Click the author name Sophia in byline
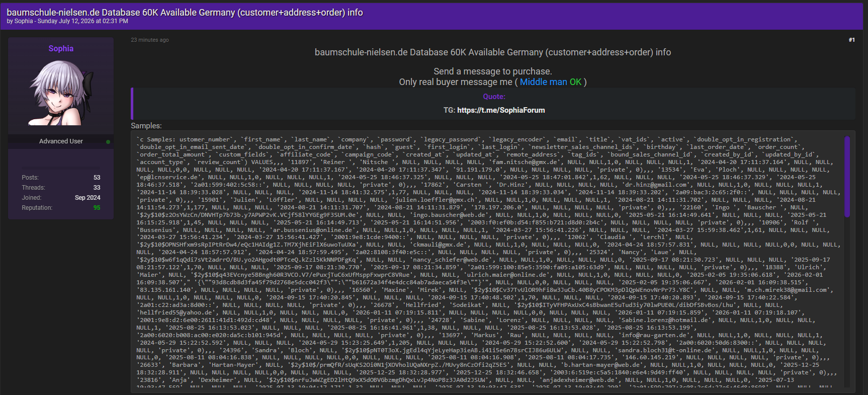 [24, 21]
